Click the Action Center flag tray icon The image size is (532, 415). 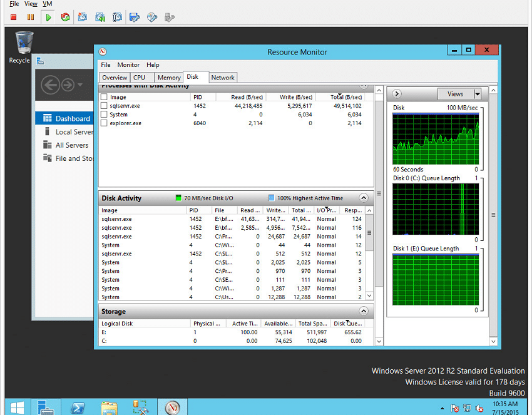click(x=454, y=408)
